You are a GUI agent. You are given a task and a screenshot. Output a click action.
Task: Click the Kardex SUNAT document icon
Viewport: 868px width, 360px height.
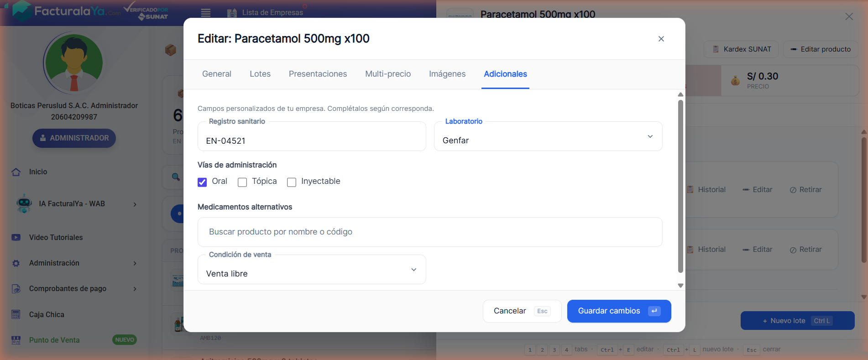pyautogui.click(x=716, y=49)
